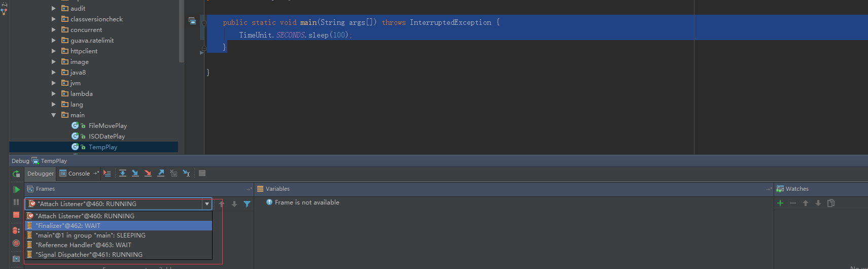This screenshot has height=269, width=868.
Task: Click the previous frame up arrow
Action: pos(222,204)
